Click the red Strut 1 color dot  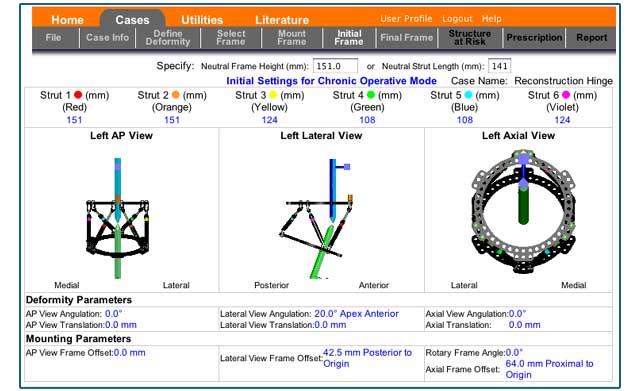[x=78, y=95]
